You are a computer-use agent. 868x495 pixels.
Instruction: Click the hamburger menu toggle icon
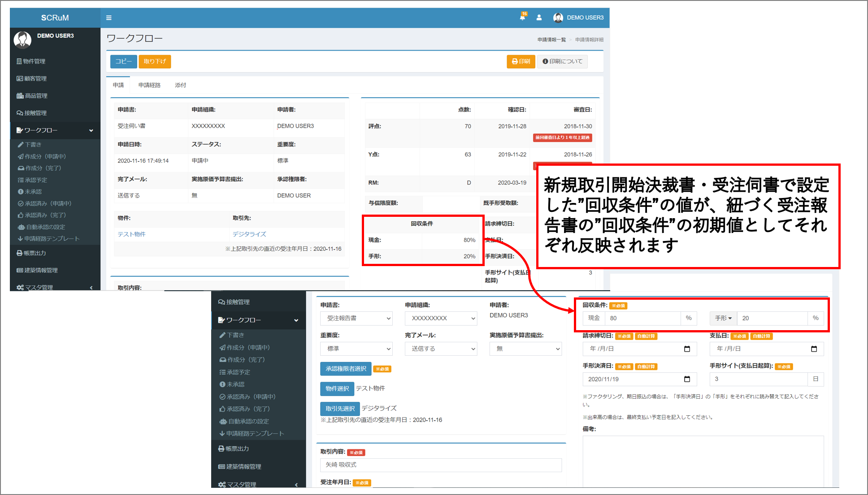[x=108, y=18]
